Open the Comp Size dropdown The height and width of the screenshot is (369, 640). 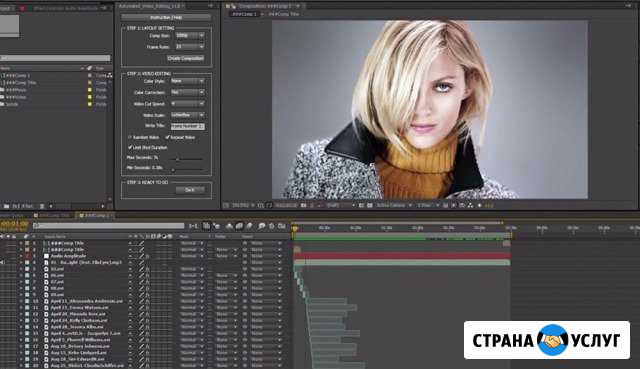[189, 36]
